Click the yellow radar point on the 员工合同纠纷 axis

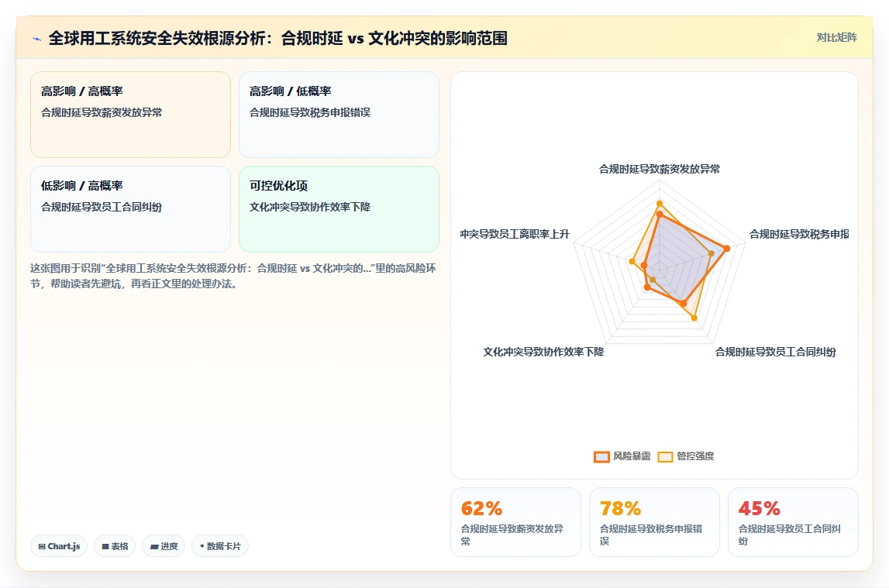(694, 318)
